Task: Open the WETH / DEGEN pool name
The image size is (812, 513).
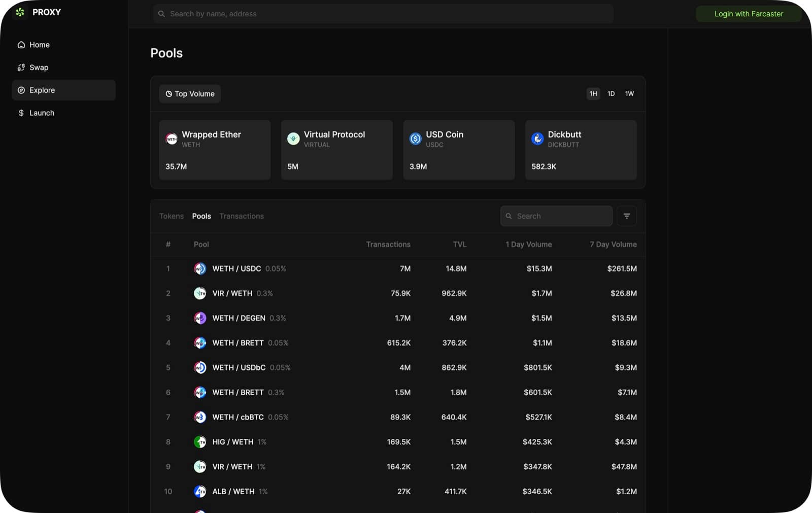Action: [x=239, y=318]
